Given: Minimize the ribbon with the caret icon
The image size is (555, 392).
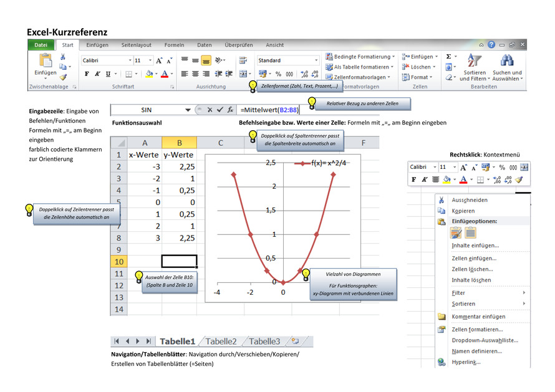Looking at the screenshot, I should tap(481, 45).
